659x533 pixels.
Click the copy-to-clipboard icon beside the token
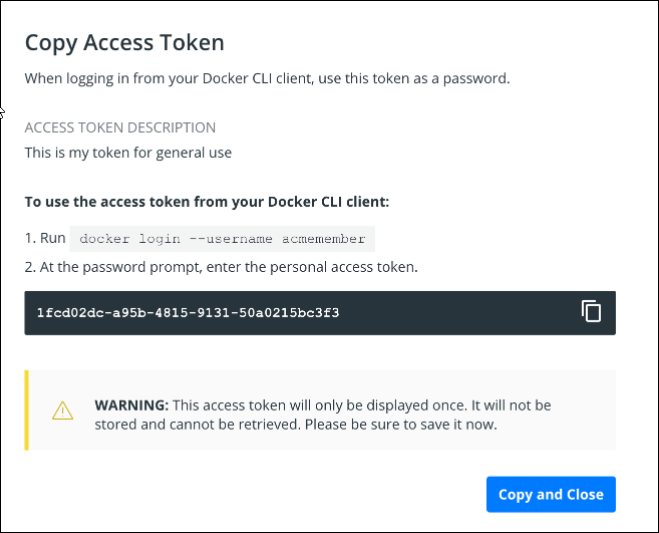coord(591,311)
